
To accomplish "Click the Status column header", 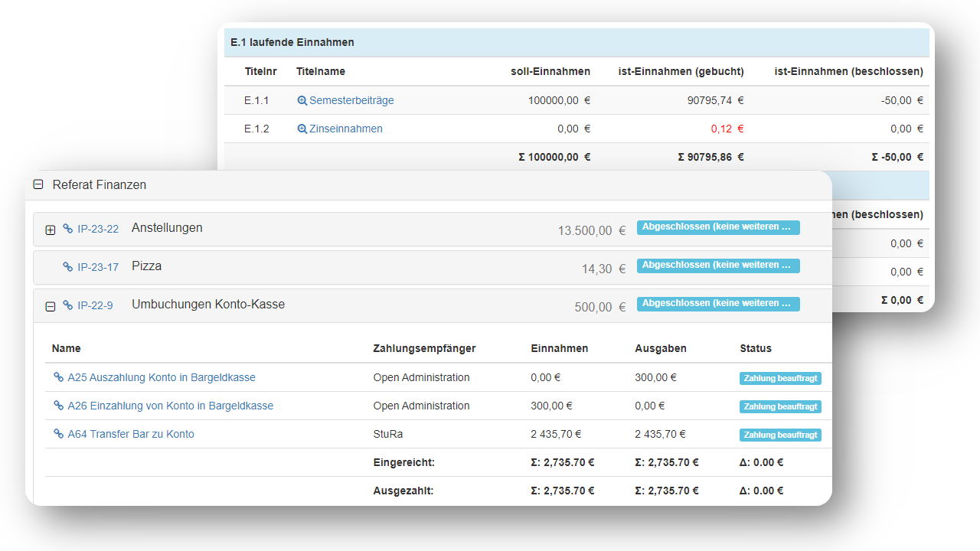I will pos(756,348).
